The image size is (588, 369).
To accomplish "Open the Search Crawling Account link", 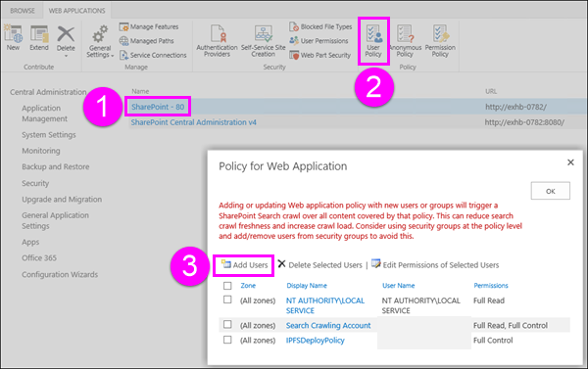I will [328, 326].
